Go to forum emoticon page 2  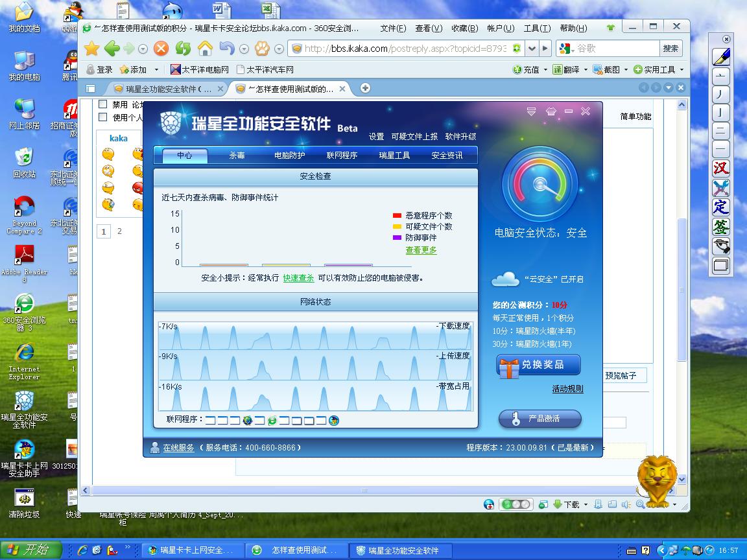[x=119, y=231]
